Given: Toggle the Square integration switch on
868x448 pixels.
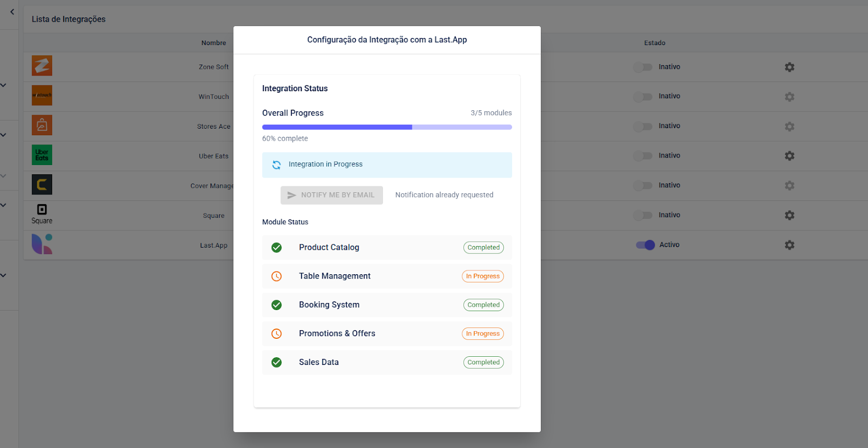Looking at the screenshot, I should click(643, 215).
